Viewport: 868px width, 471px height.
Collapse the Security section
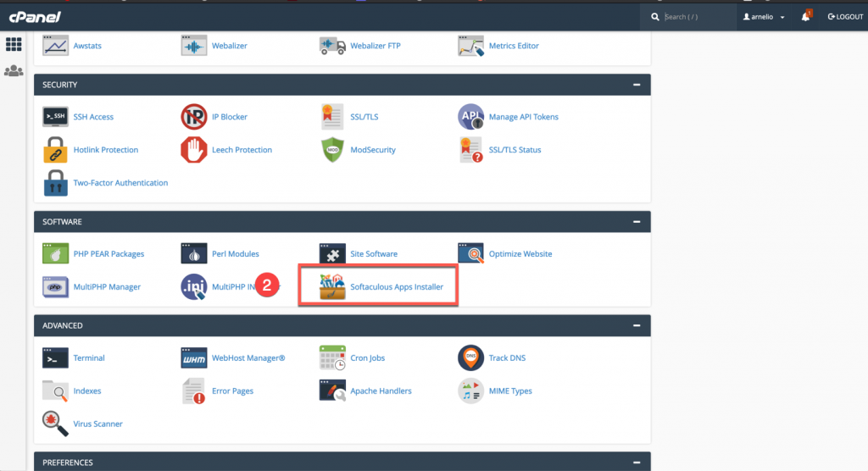pyautogui.click(x=636, y=85)
